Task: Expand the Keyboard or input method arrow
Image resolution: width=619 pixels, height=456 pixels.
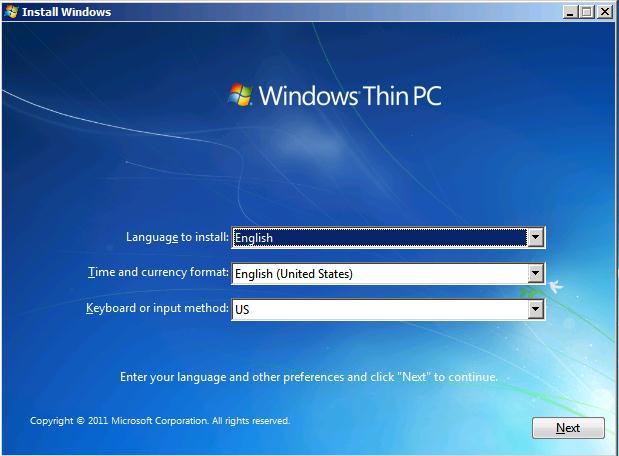Action: pos(535,309)
